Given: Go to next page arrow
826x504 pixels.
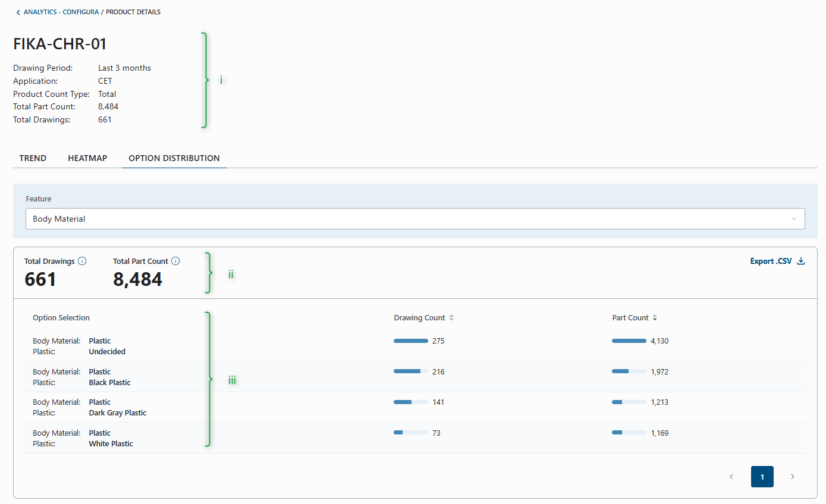Looking at the screenshot, I should [x=792, y=477].
